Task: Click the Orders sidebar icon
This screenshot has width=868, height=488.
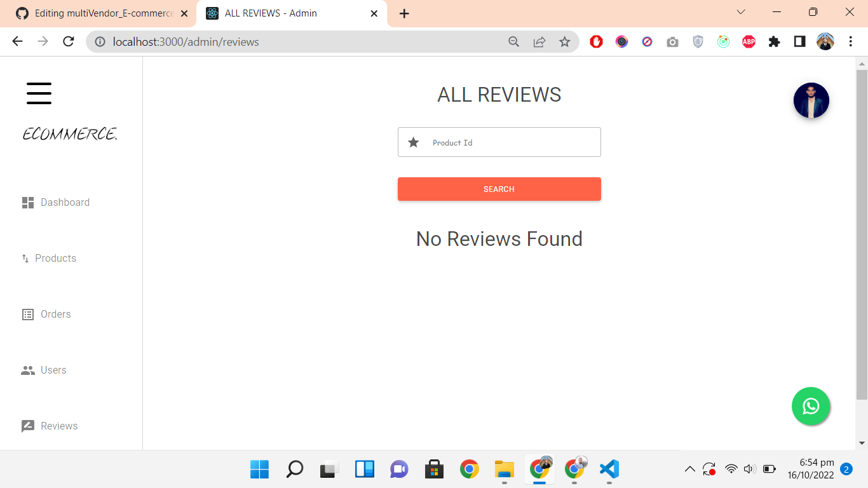Action: tap(27, 314)
